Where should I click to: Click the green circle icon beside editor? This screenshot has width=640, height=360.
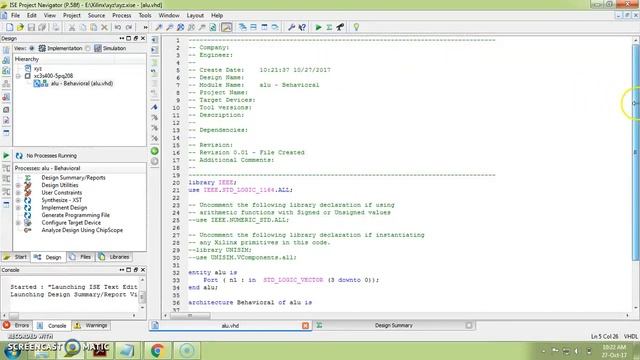pyautogui.click(x=155, y=151)
